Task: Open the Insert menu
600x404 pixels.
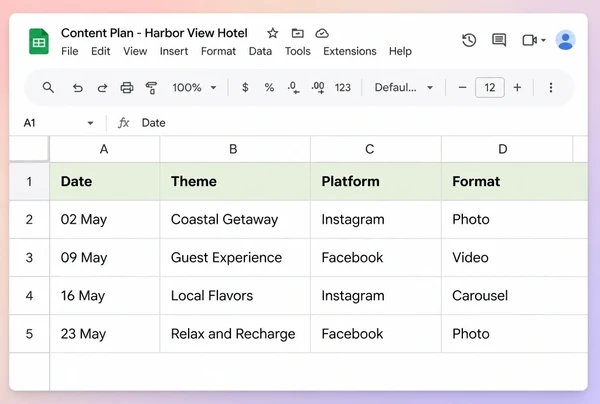Action: [x=174, y=51]
